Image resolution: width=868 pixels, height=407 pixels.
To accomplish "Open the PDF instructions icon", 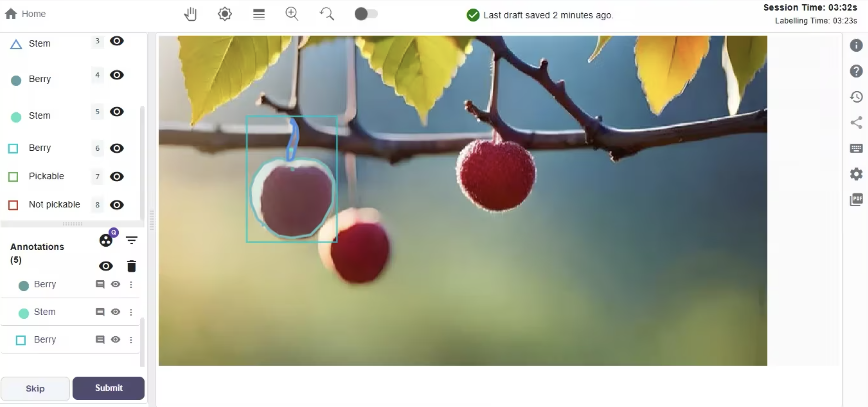I will (x=856, y=200).
